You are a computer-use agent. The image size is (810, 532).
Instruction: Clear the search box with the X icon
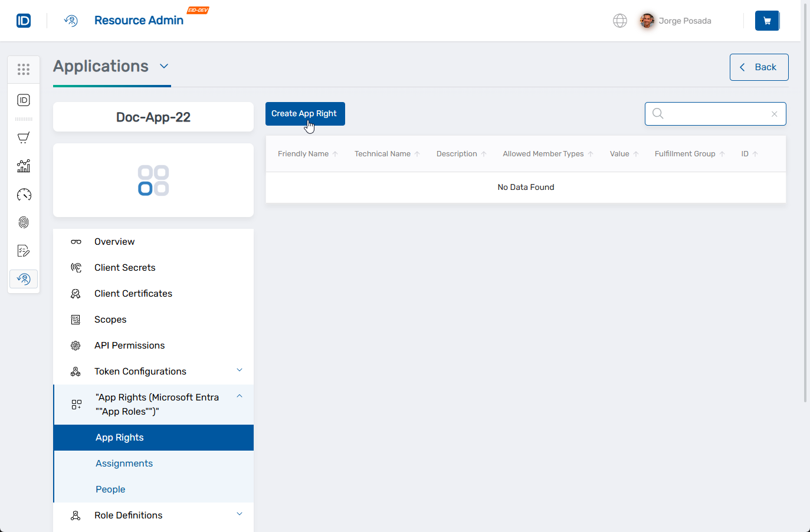(x=774, y=114)
